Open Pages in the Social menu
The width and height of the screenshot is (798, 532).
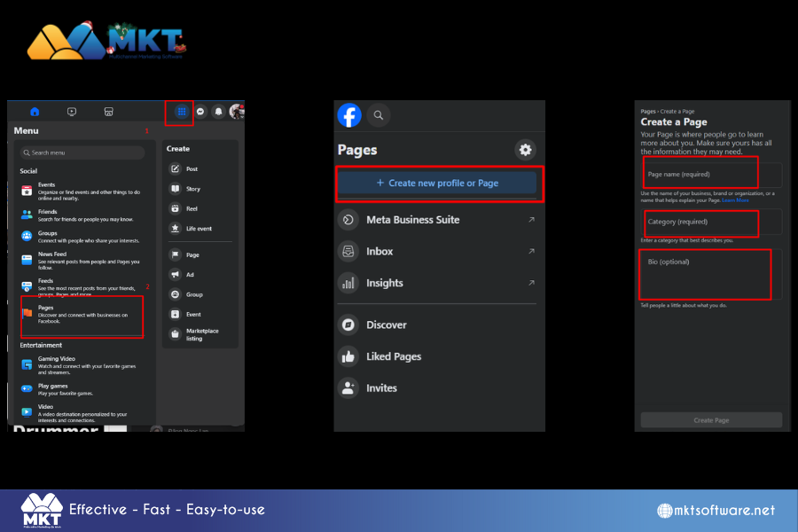[x=82, y=315]
